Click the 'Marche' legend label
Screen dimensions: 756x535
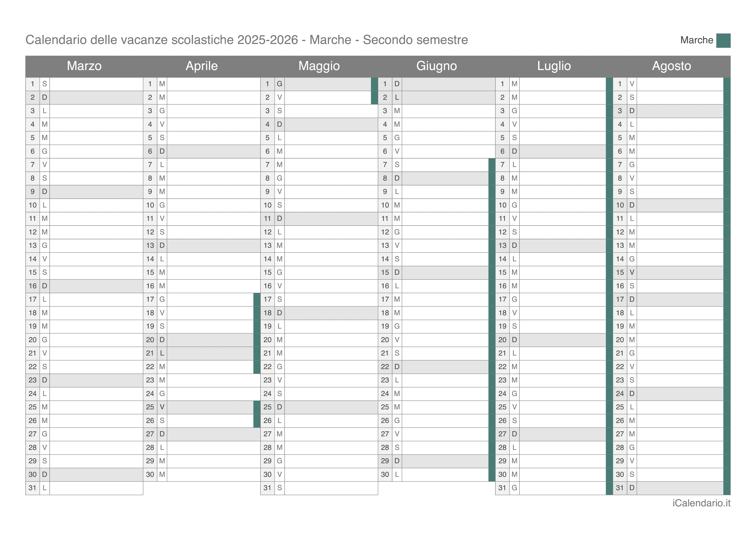point(697,40)
